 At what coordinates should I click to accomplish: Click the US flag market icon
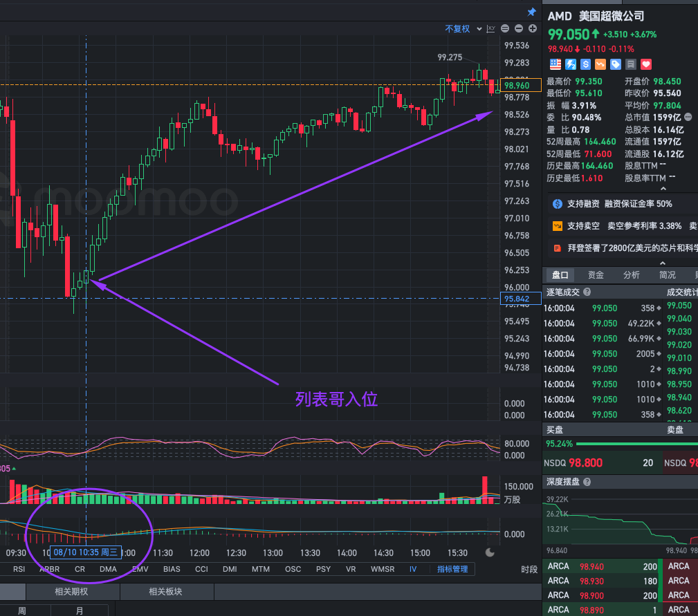pyautogui.click(x=555, y=64)
